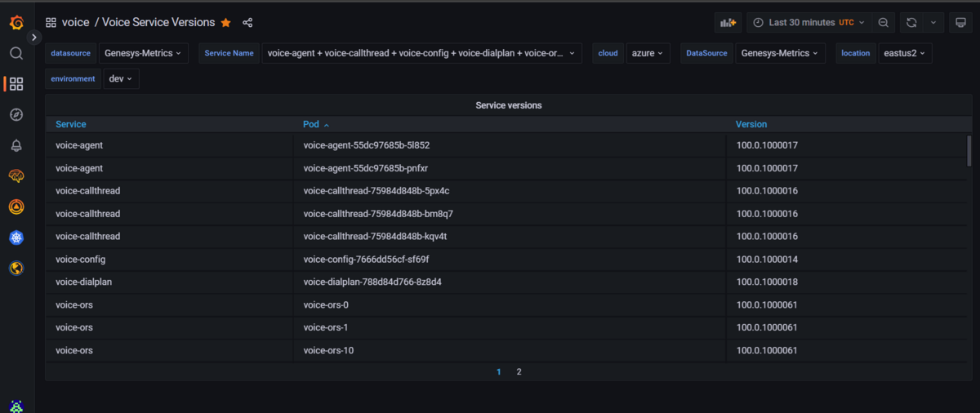
Task: Open the machine learning brain icon
Action: (16, 176)
